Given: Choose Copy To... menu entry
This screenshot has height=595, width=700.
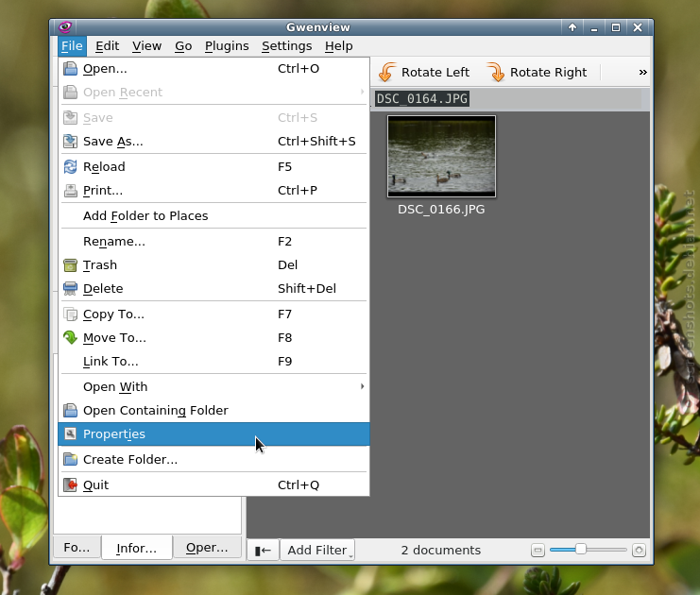Looking at the screenshot, I should (213, 314).
